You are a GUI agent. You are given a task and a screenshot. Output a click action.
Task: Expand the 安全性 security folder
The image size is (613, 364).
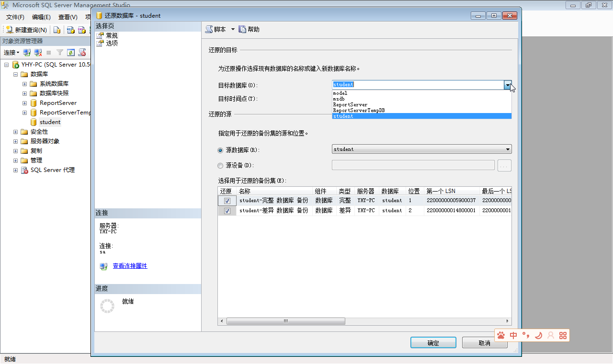[16, 132]
